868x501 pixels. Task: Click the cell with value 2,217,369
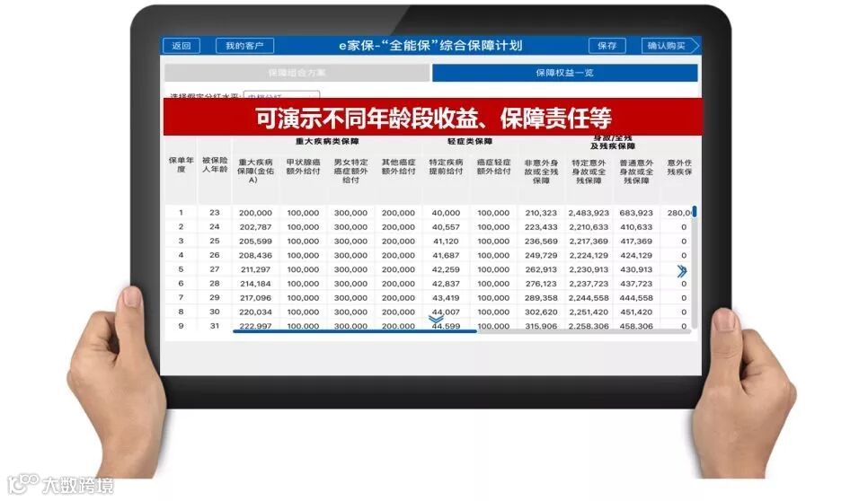coord(589,242)
